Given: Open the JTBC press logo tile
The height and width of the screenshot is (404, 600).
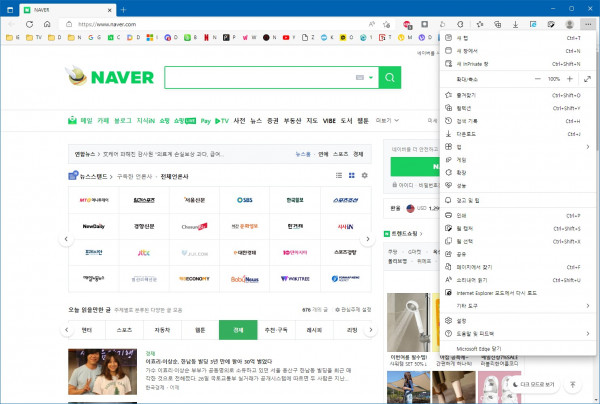Looking at the screenshot, I should coord(144,252).
